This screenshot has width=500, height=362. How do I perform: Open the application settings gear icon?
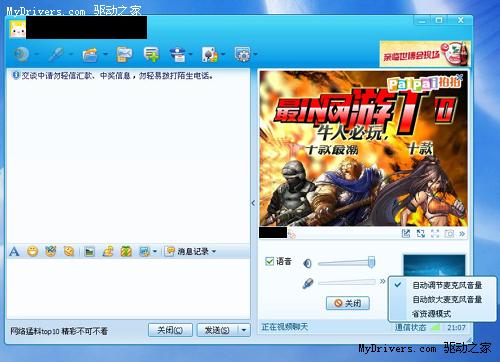[x=243, y=54]
